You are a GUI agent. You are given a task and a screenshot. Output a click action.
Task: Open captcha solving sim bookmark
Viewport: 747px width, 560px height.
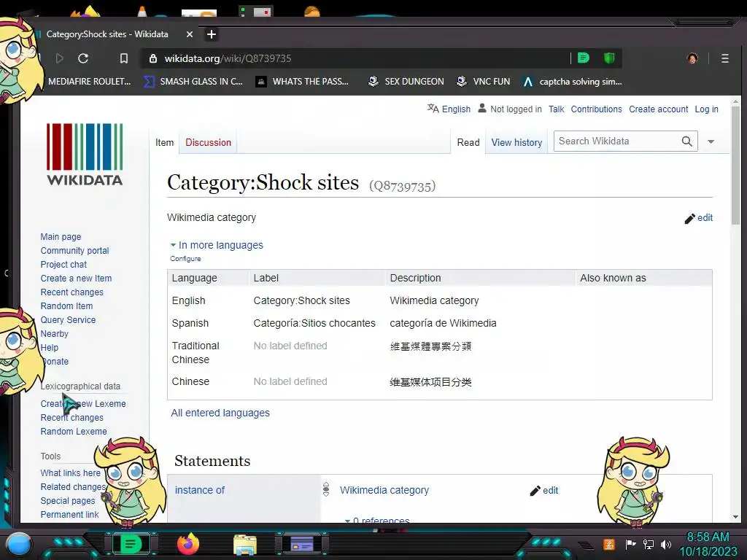[572, 82]
